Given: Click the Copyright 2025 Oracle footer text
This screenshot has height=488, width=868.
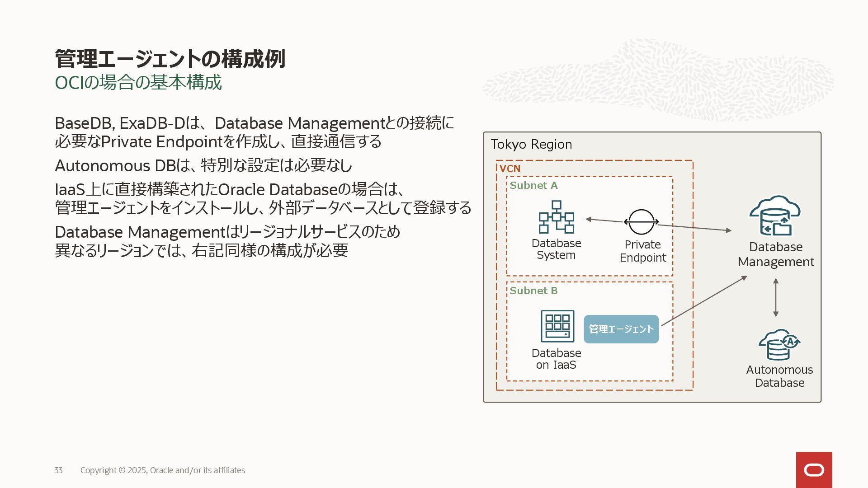Looking at the screenshot, I should (163, 470).
